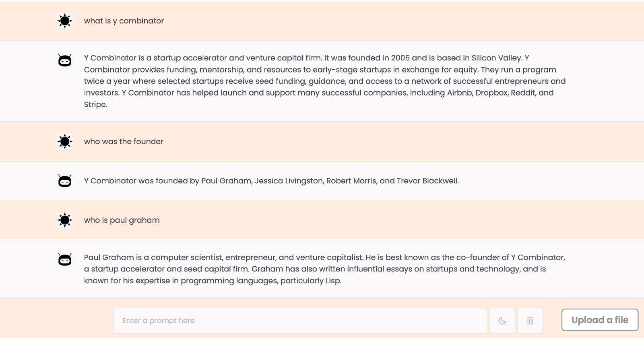
Task: Click sun avatar beside 'who was the founder'
Action: pyautogui.click(x=65, y=141)
